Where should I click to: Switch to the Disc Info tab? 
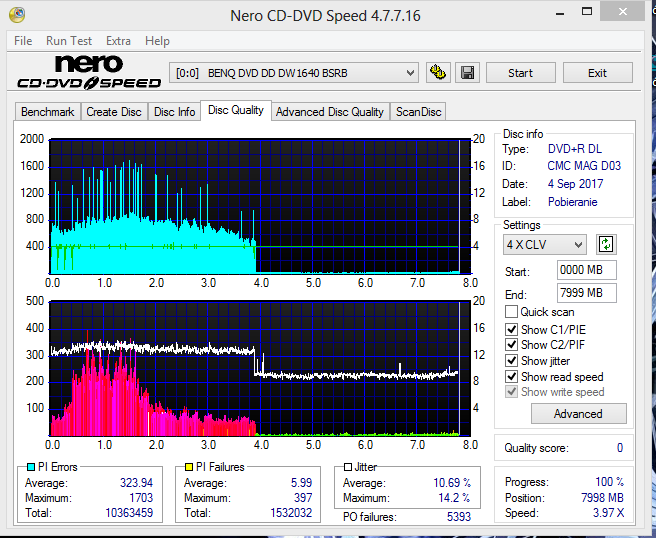(x=174, y=112)
